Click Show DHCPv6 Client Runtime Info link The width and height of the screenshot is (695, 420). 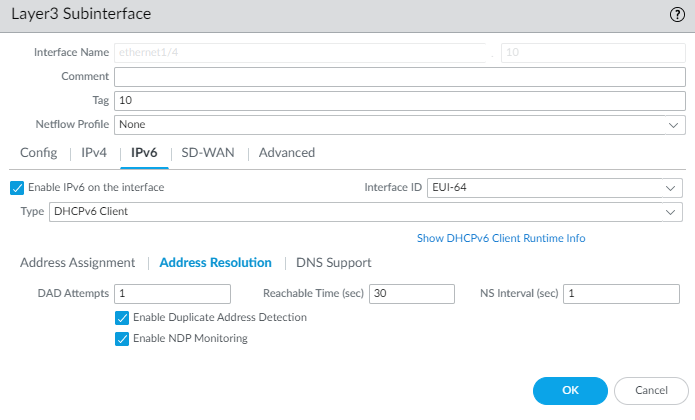[x=501, y=238]
